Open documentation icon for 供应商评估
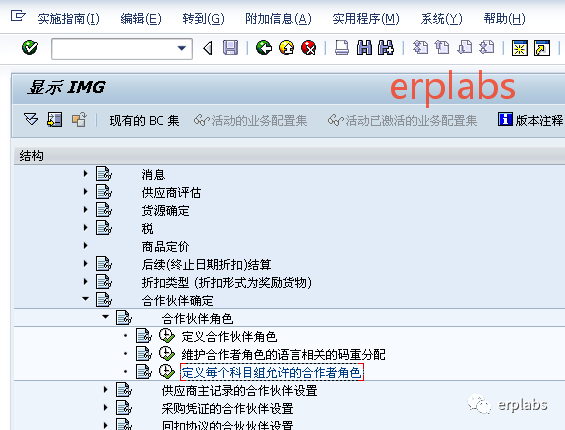 (104, 192)
